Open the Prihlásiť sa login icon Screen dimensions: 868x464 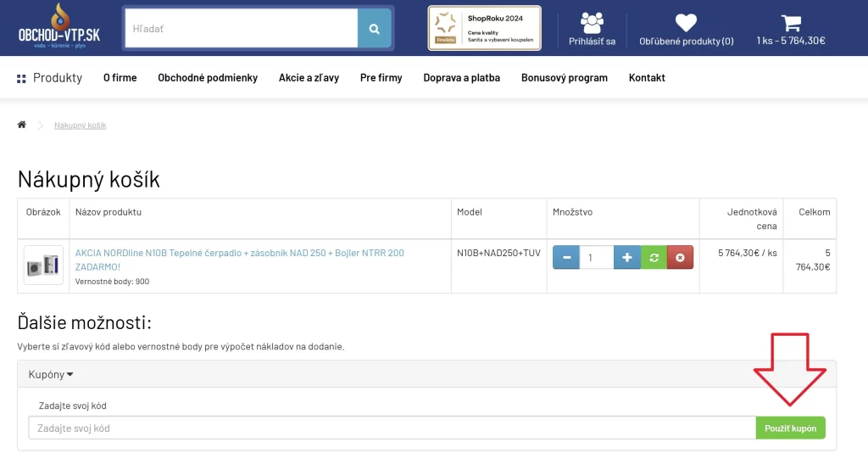tap(593, 24)
